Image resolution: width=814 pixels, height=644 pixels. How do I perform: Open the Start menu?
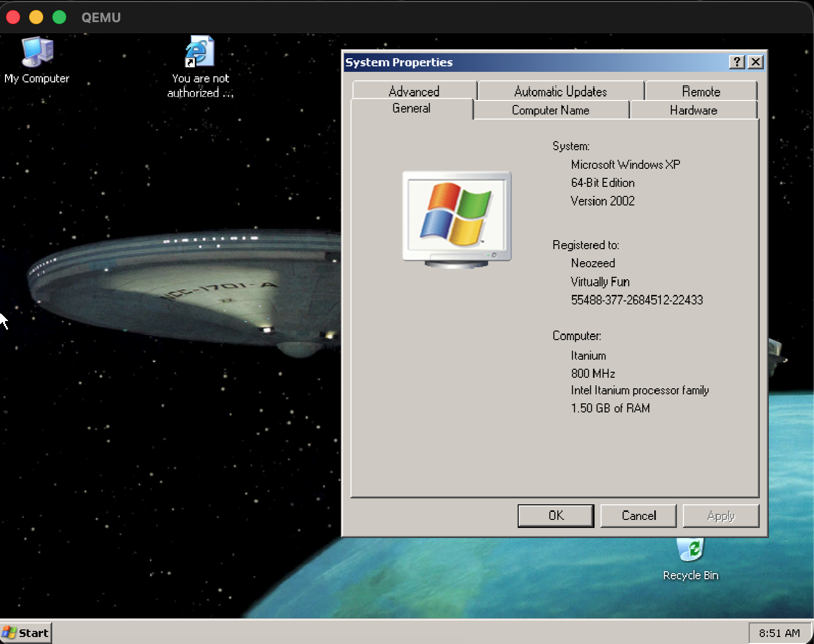click(x=26, y=632)
